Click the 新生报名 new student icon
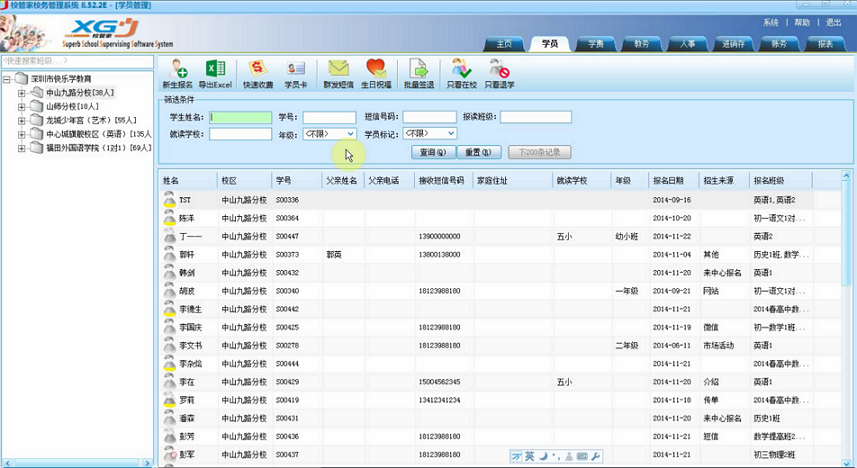 [x=178, y=69]
